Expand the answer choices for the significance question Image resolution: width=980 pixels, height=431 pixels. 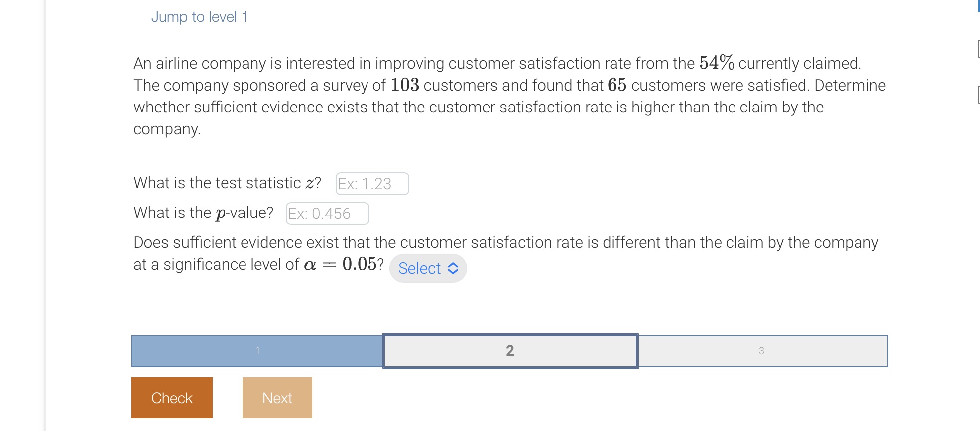(x=427, y=268)
